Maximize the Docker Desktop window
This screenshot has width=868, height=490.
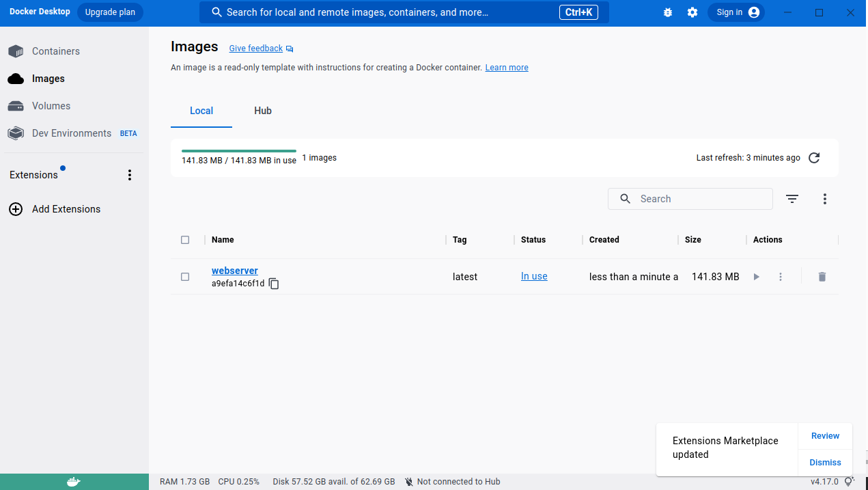820,12
